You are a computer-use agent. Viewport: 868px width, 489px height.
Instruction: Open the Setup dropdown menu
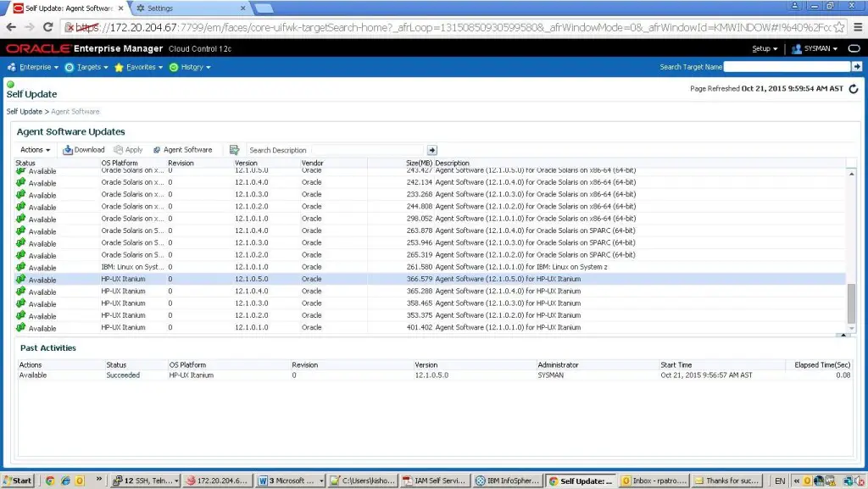(761, 48)
